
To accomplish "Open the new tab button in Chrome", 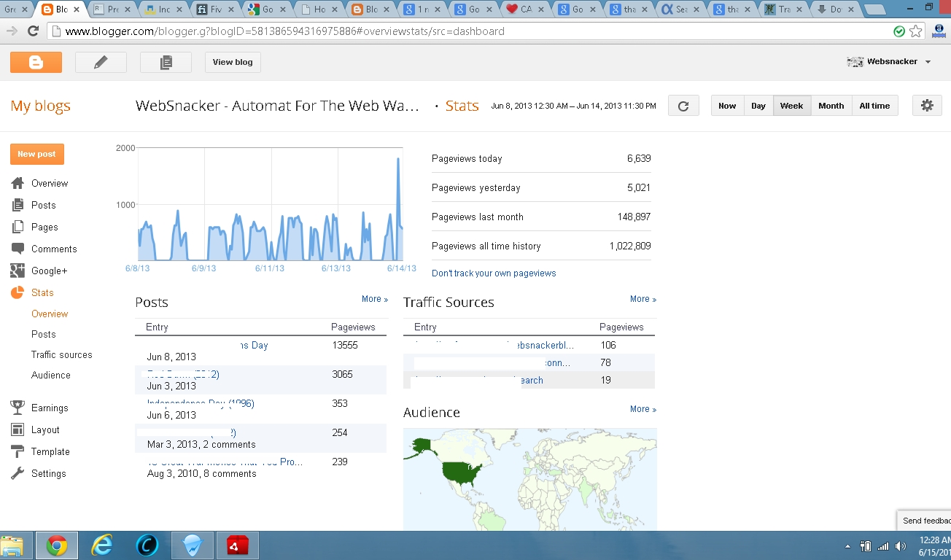I will click(x=875, y=10).
